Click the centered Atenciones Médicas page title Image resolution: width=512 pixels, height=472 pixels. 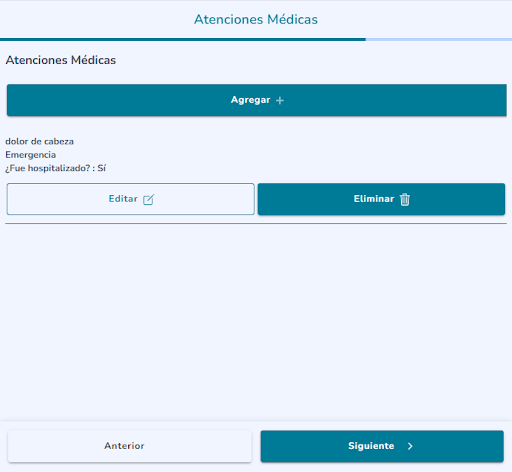(256, 19)
